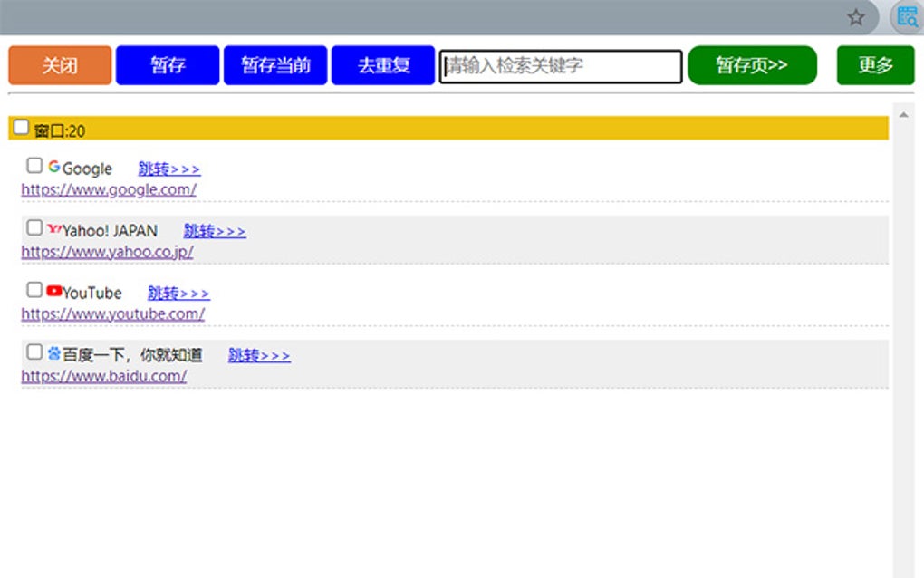Select the checkbox next to Google

(34, 165)
